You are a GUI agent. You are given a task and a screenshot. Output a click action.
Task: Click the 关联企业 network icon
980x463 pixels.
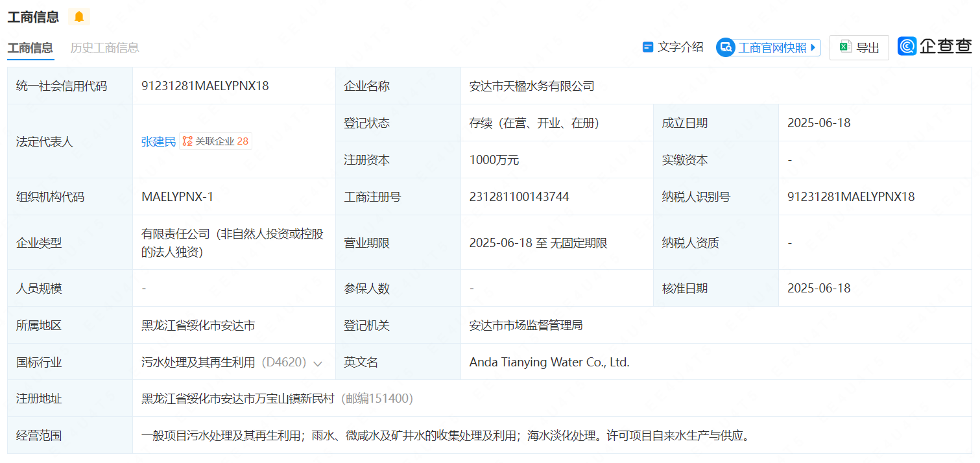(187, 141)
